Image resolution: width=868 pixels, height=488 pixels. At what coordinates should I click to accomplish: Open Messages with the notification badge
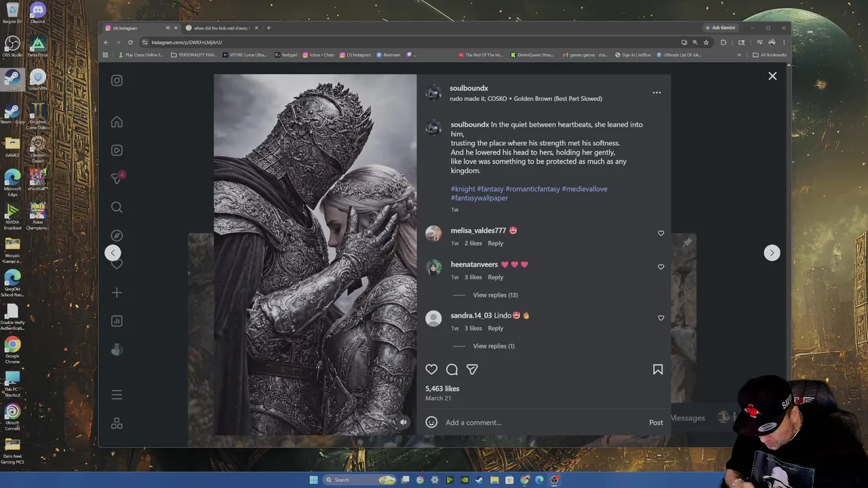click(x=117, y=178)
